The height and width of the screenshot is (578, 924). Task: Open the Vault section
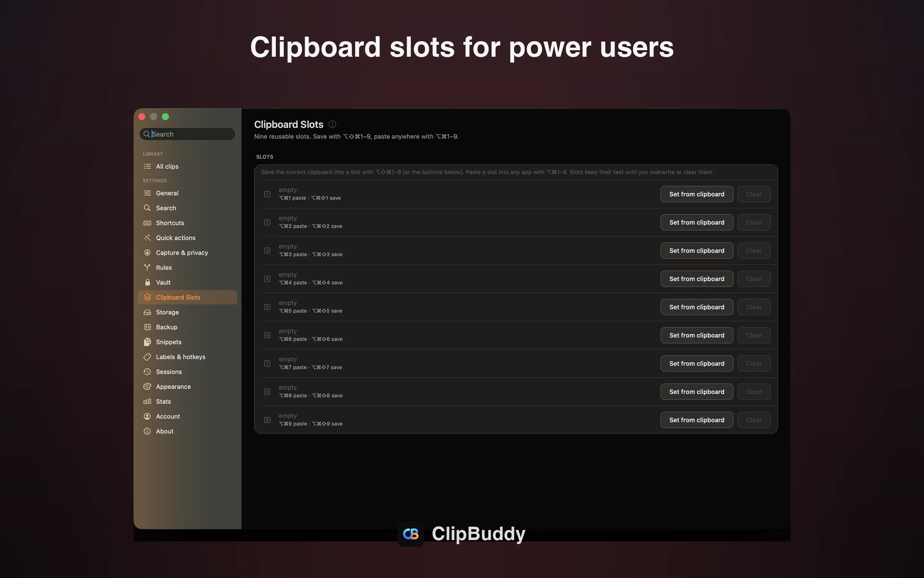click(187, 282)
